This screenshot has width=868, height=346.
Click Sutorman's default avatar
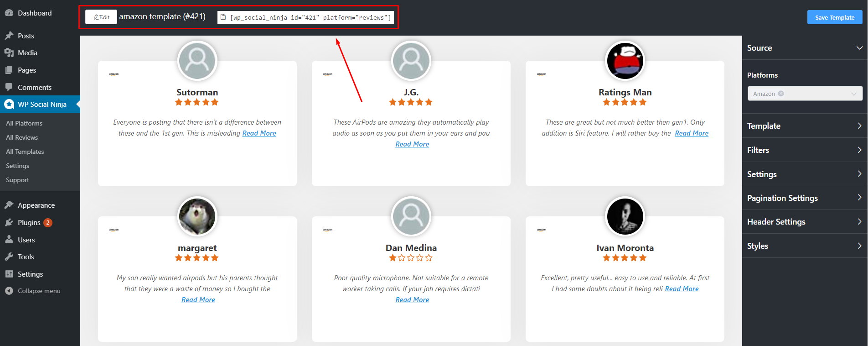click(197, 61)
